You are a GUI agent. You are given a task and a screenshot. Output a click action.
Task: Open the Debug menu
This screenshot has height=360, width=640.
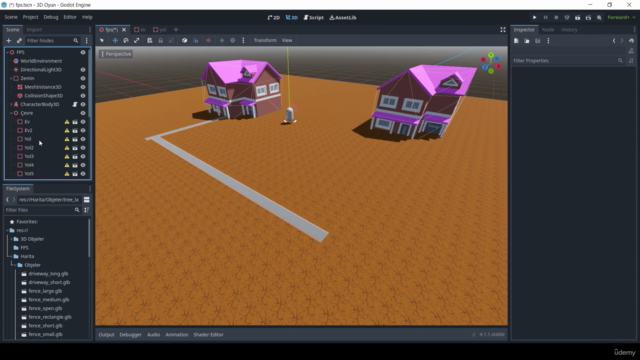tap(51, 17)
